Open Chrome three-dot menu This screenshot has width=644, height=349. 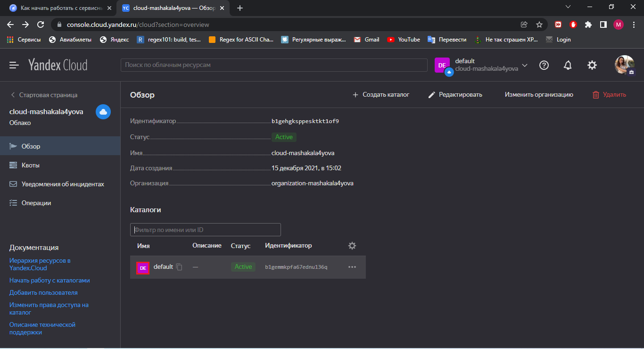[634, 25]
